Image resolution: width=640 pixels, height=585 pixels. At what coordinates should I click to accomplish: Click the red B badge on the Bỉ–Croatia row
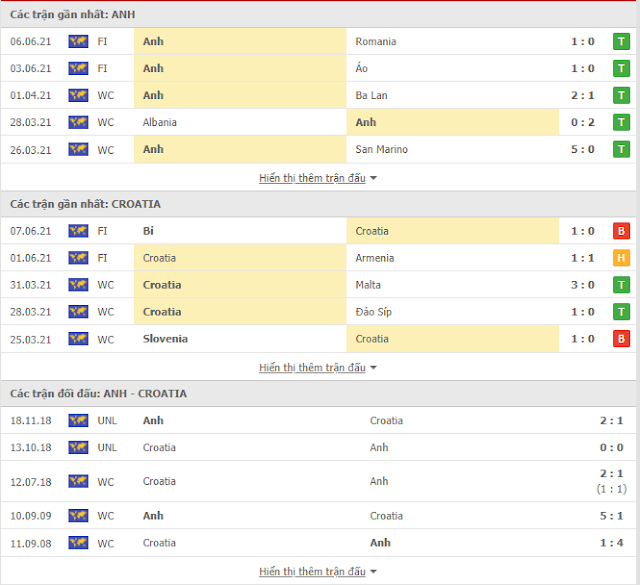click(621, 231)
